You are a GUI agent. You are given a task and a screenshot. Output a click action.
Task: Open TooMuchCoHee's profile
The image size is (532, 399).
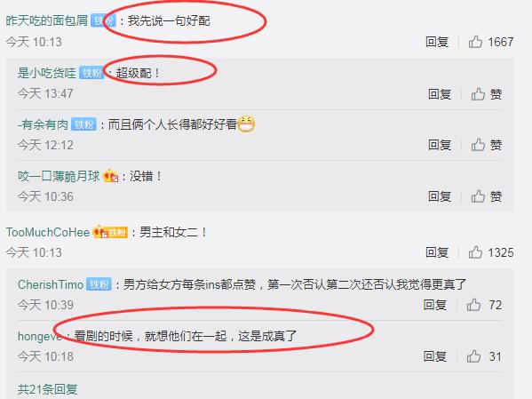pos(48,232)
